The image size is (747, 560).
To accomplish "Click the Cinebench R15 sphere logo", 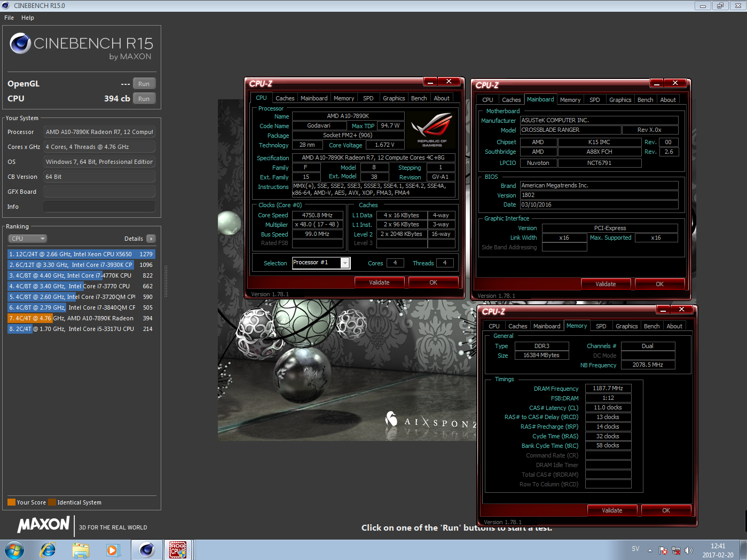I will [x=20, y=43].
